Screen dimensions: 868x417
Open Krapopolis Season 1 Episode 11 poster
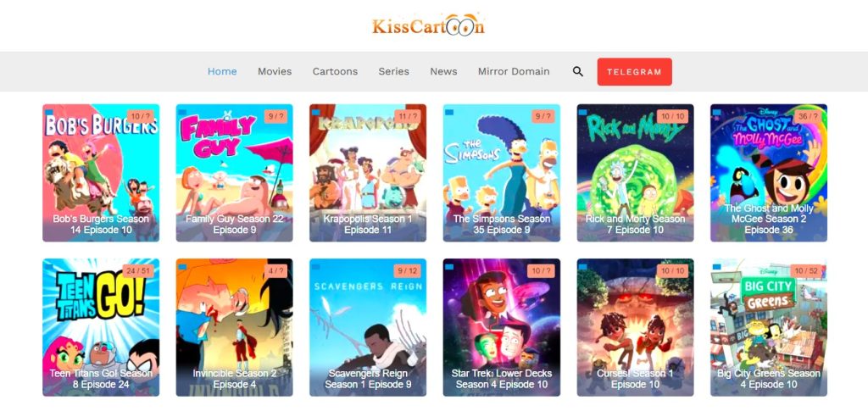click(x=368, y=173)
